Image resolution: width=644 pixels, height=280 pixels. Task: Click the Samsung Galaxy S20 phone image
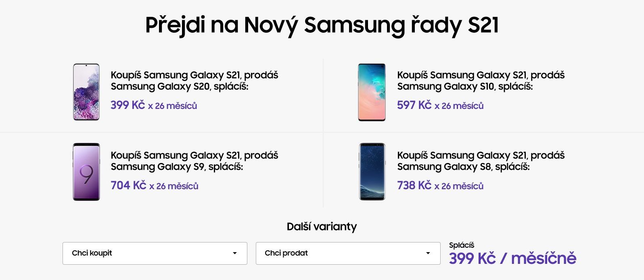86,93
